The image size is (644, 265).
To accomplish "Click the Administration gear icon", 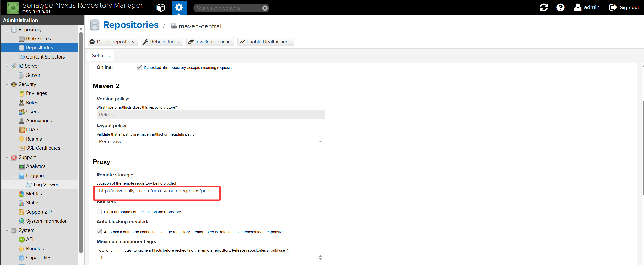I will click(179, 8).
